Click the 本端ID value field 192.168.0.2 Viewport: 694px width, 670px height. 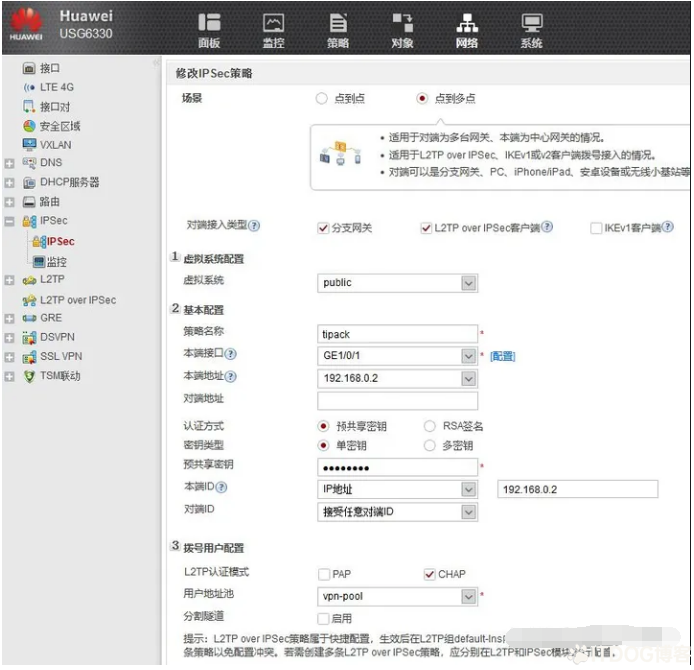(x=578, y=489)
